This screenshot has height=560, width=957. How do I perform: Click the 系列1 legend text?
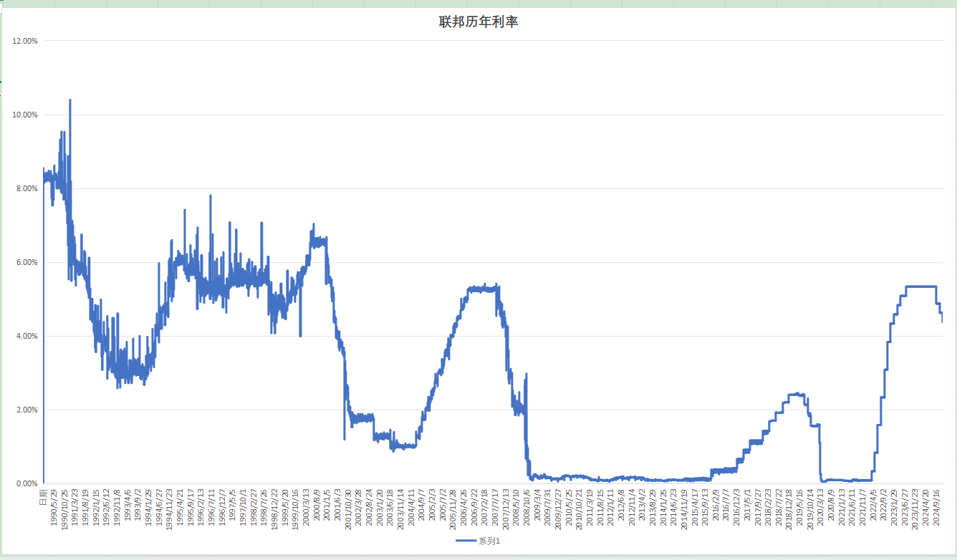click(489, 541)
